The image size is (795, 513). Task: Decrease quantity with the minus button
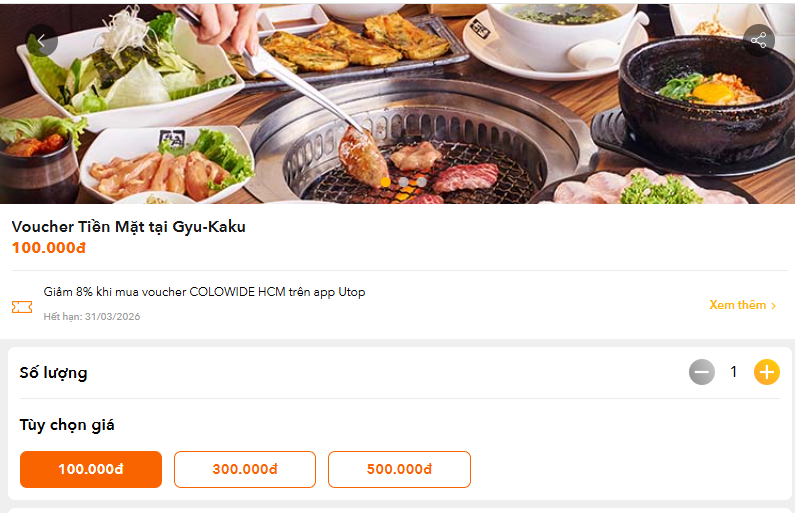[702, 373]
